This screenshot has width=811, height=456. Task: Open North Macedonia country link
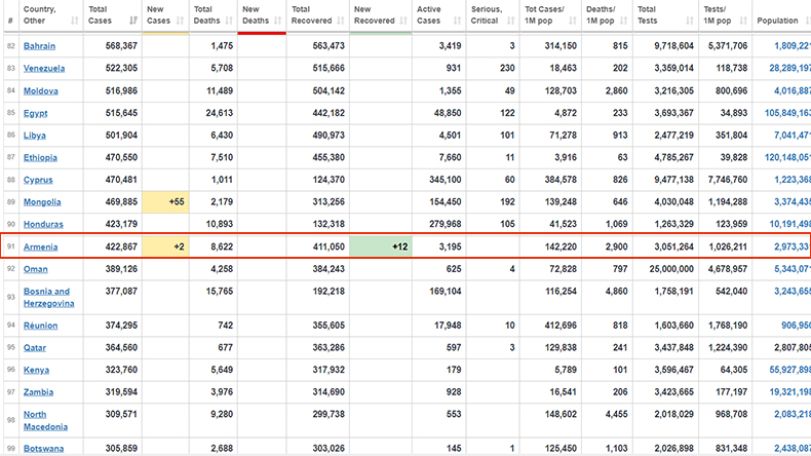[x=45, y=420]
